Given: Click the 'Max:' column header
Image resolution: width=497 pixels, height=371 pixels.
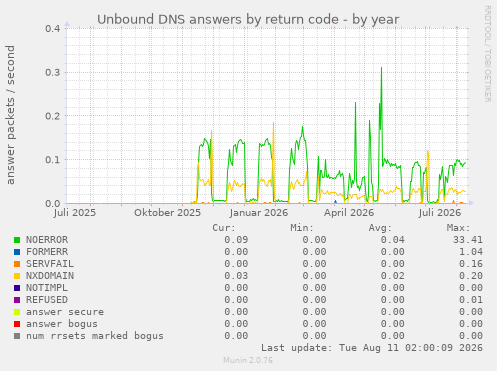Looking at the screenshot, I should 459,228.
